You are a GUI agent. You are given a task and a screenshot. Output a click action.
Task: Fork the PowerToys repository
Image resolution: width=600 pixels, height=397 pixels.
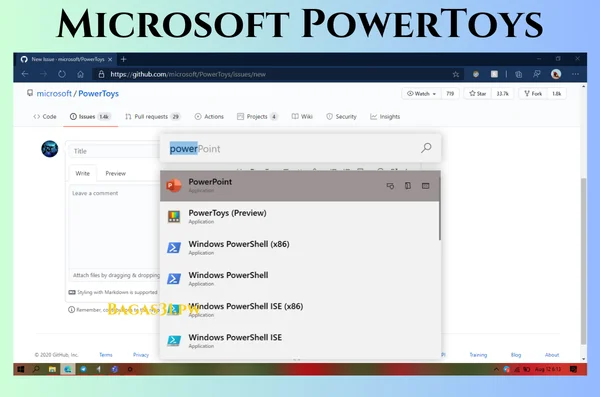click(x=533, y=93)
